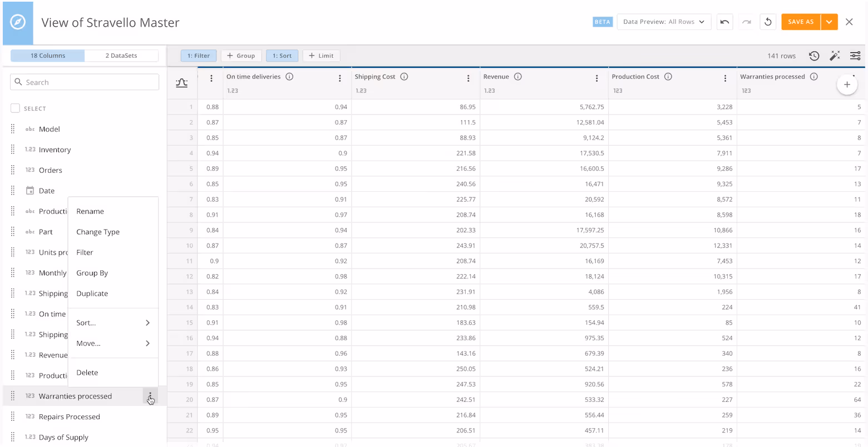
Task: Click the + Limit button
Action: (321, 56)
